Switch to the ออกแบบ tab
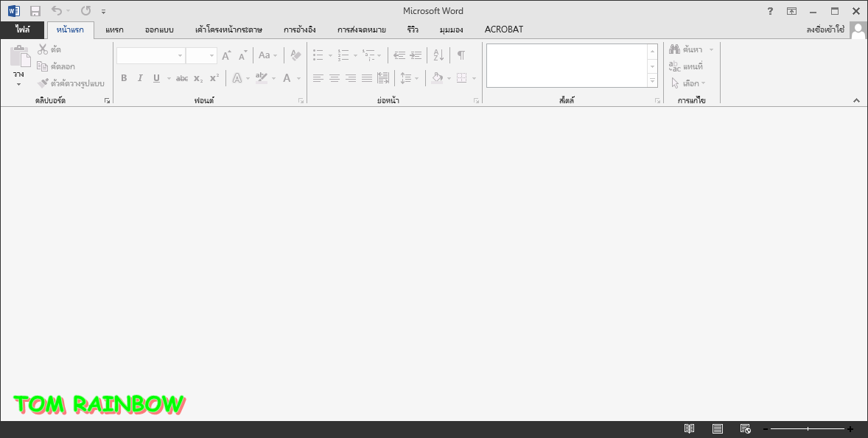This screenshot has width=868, height=438. [x=159, y=30]
